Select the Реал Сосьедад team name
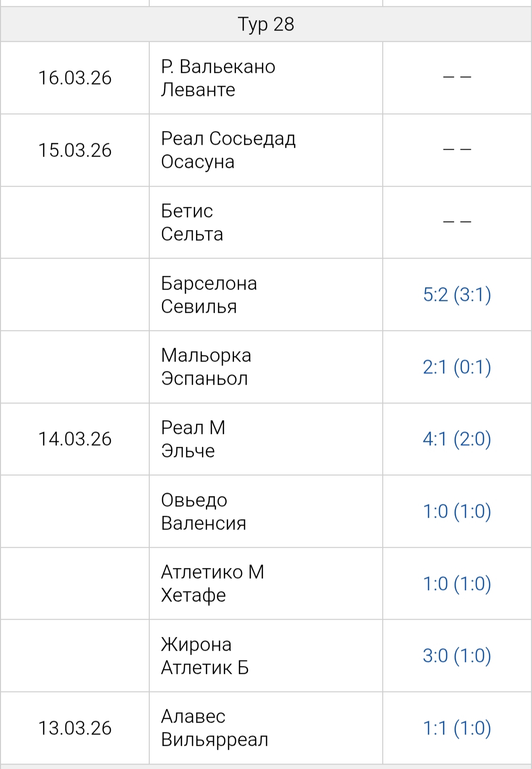532x769 pixels. 228,138
